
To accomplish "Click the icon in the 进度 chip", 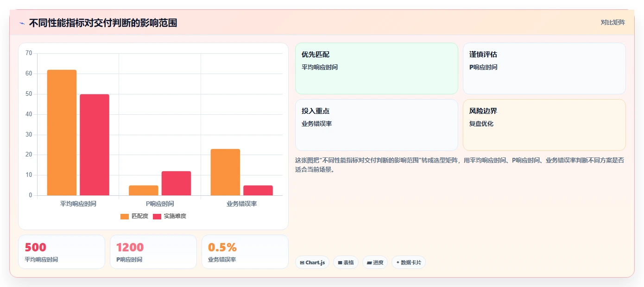I will point(369,262).
